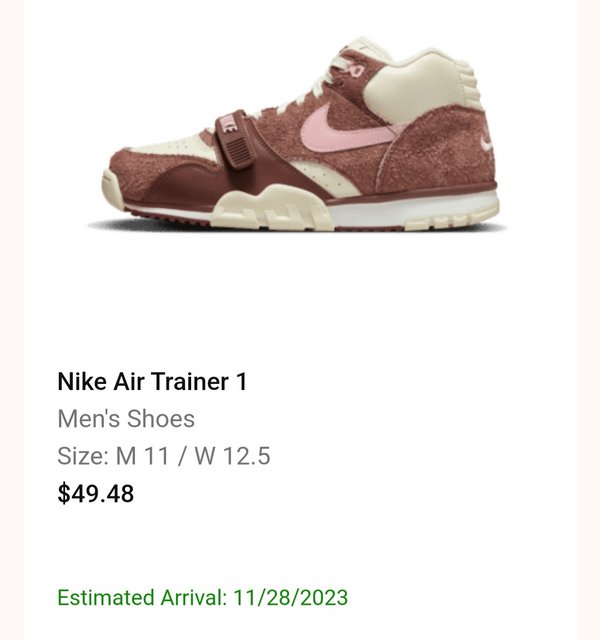Image resolution: width=600 pixels, height=640 pixels.
Task: Click the Estimated Arrival: 11/28/2023 text
Action: (202, 597)
